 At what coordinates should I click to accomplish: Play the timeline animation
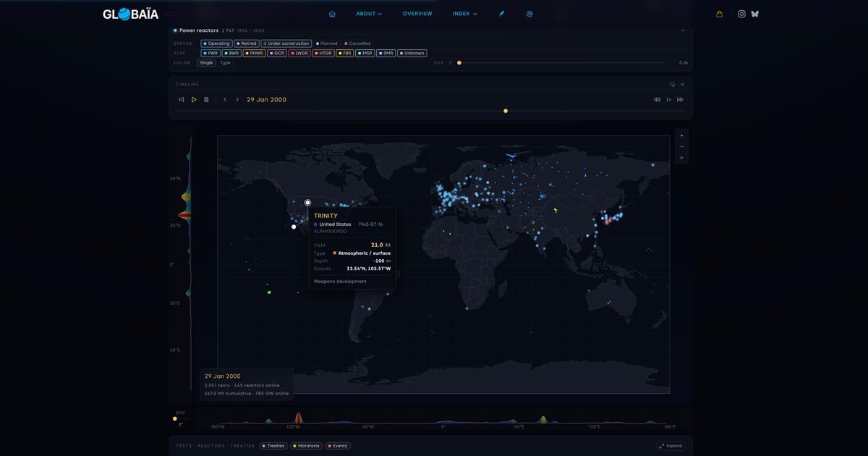pyautogui.click(x=194, y=100)
